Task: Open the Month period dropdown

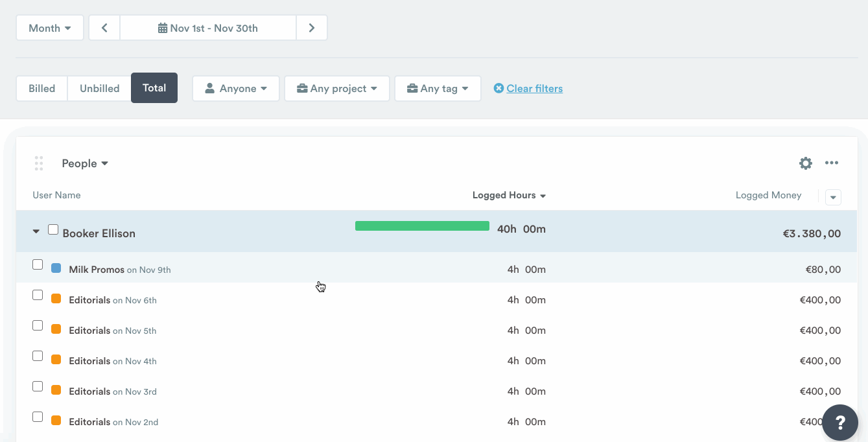Action: point(50,28)
